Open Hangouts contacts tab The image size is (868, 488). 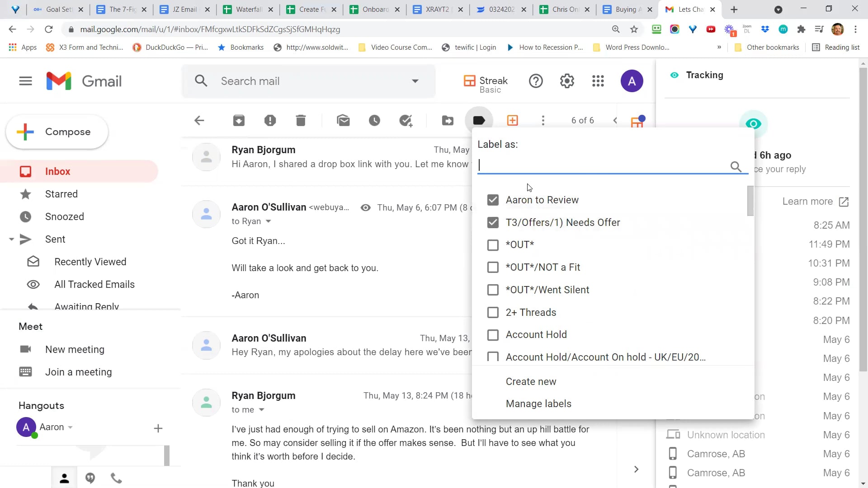pyautogui.click(x=64, y=479)
